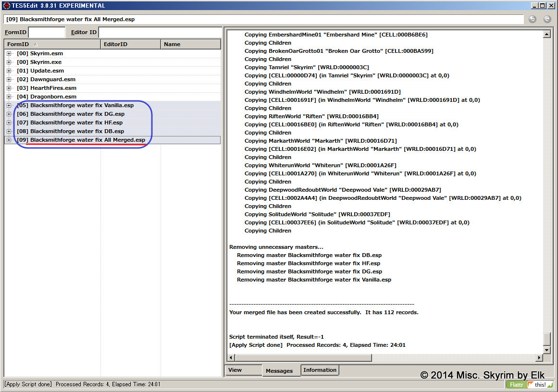Click the 'this!' donation button
The height and width of the screenshot is (392, 558).
(540, 384)
